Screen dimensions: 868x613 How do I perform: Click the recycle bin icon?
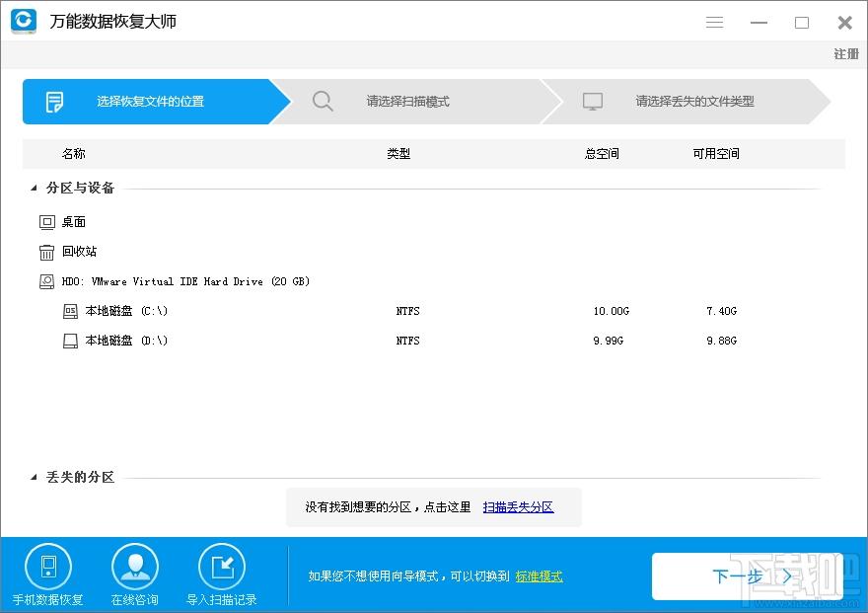46,252
